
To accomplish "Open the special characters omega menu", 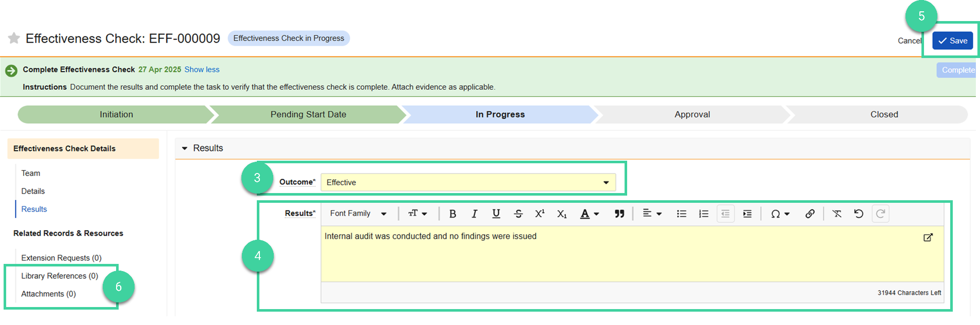I will [x=780, y=214].
